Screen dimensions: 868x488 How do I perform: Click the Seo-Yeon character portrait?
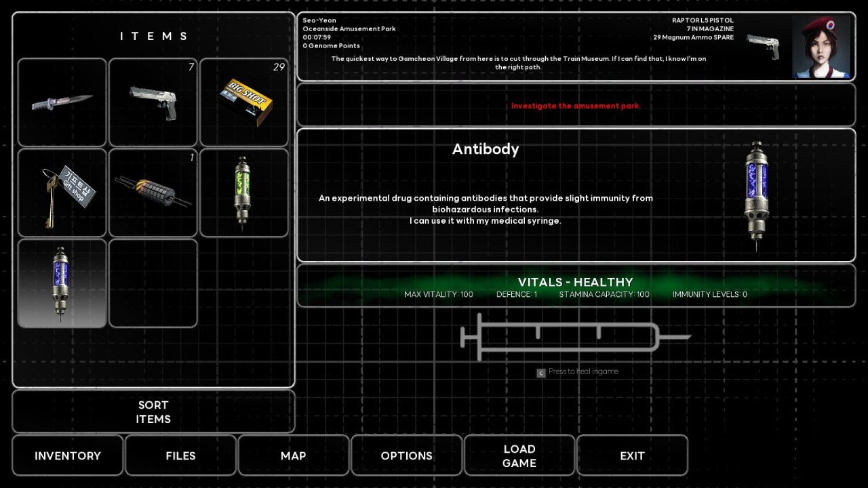click(821, 47)
